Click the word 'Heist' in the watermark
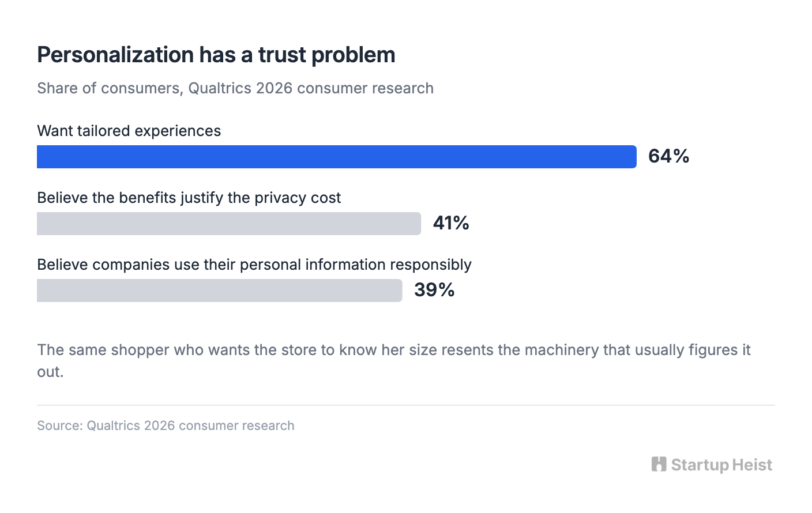 [x=753, y=465]
